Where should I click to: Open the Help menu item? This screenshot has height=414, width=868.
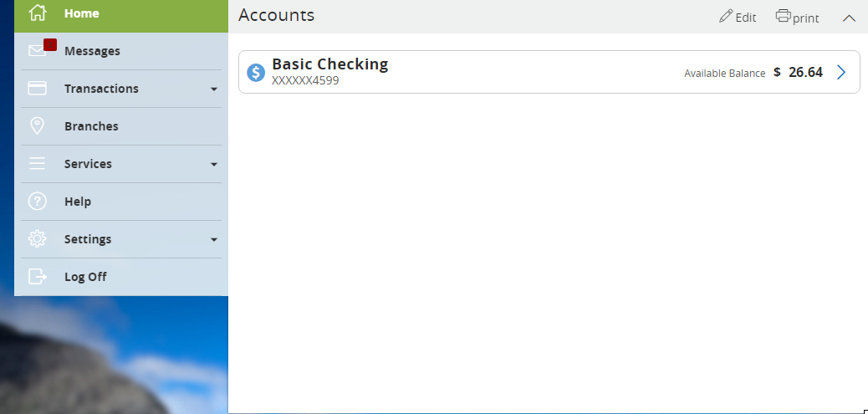click(x=121, y=202)
